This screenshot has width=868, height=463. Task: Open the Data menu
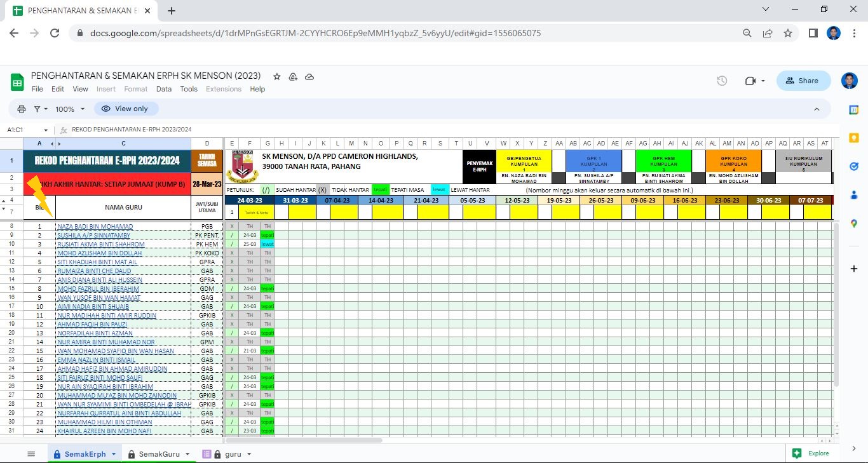coord(164,89)
